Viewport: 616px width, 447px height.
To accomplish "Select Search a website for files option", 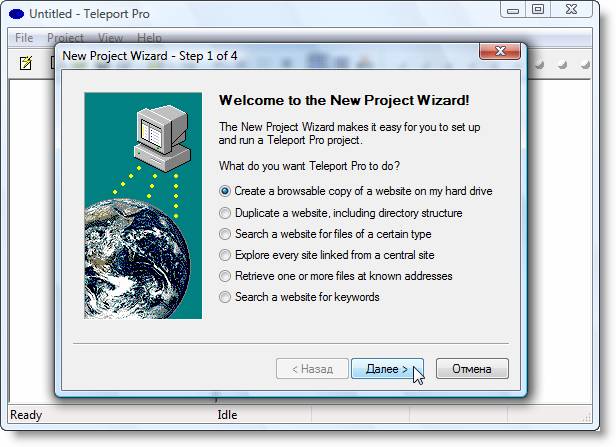I will [325, 234].
